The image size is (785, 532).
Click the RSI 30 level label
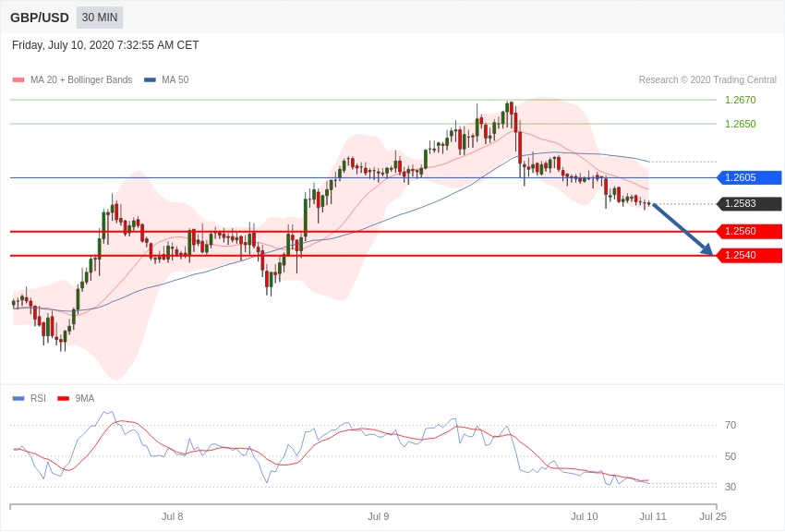(730, 487)
